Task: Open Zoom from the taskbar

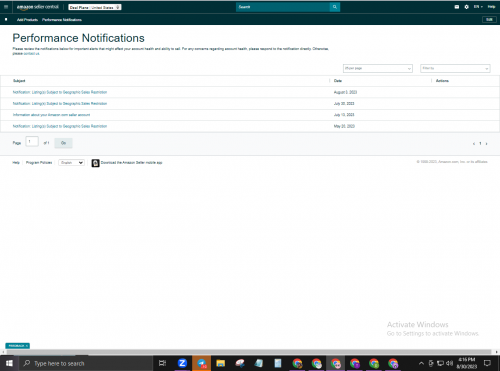Action: coord(182,363)
